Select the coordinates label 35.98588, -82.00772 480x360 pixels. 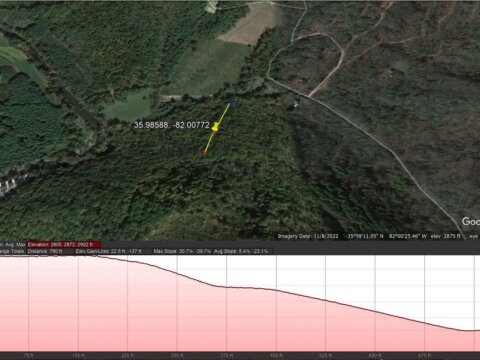point(172,125)
